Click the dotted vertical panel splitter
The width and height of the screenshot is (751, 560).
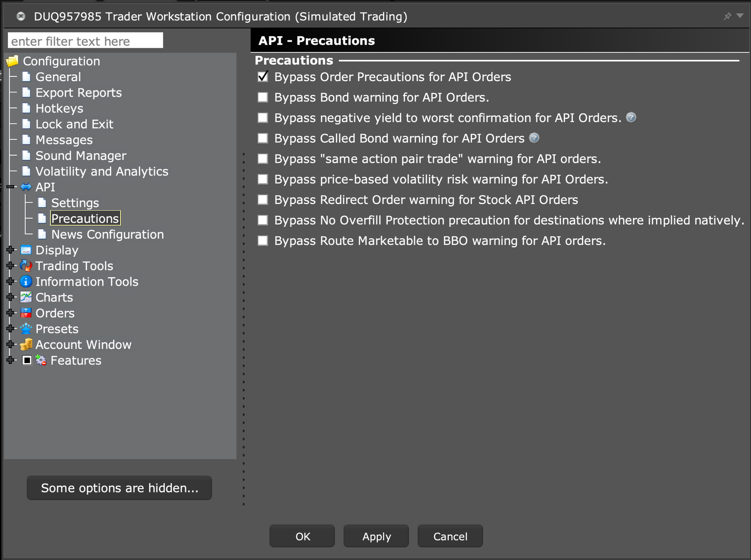tap(244, 328)
